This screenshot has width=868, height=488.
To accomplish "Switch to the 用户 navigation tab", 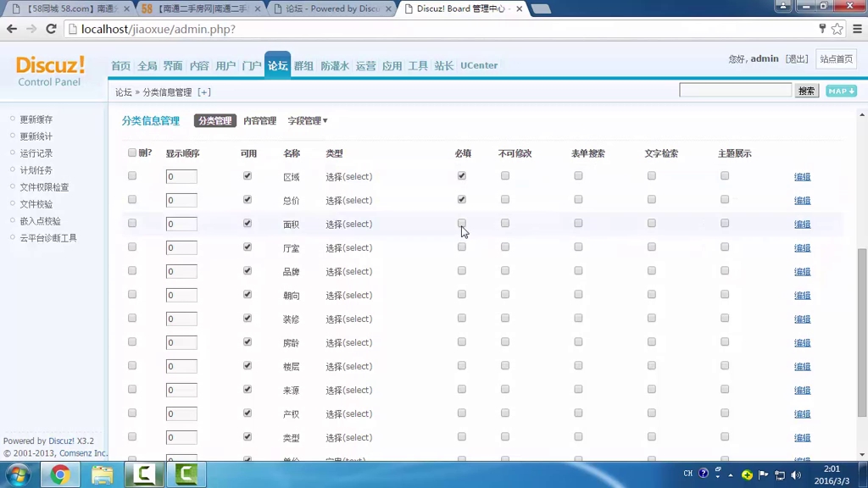I will pos(225,65).
